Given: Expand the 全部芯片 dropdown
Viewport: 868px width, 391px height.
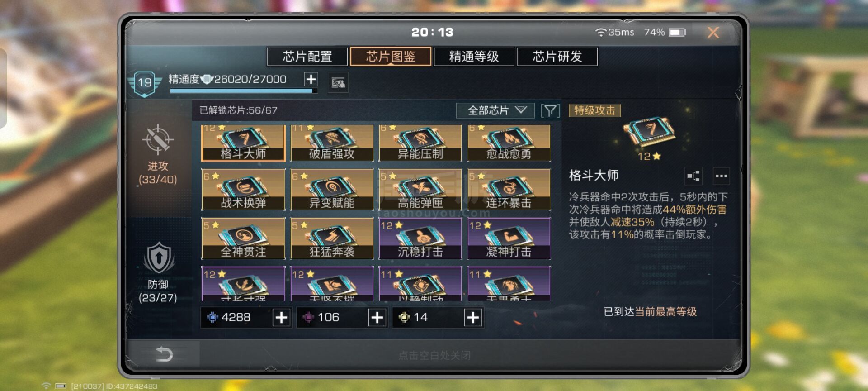Looking at the screenshot, I should [x=495, y=110].
